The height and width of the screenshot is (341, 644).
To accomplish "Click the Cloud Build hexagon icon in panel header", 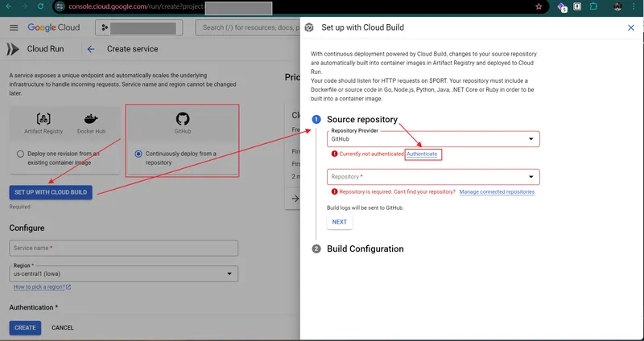I will [x=309, y=27].
